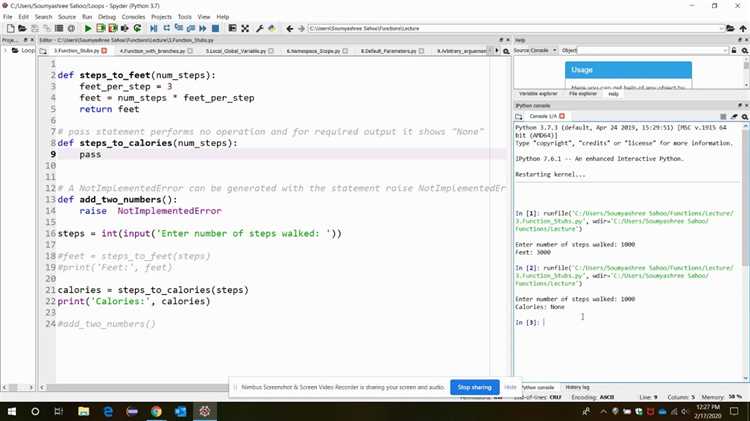Start debugging with the Debug file icon
Screen dimensions: 750x421
tap(154, 29)
